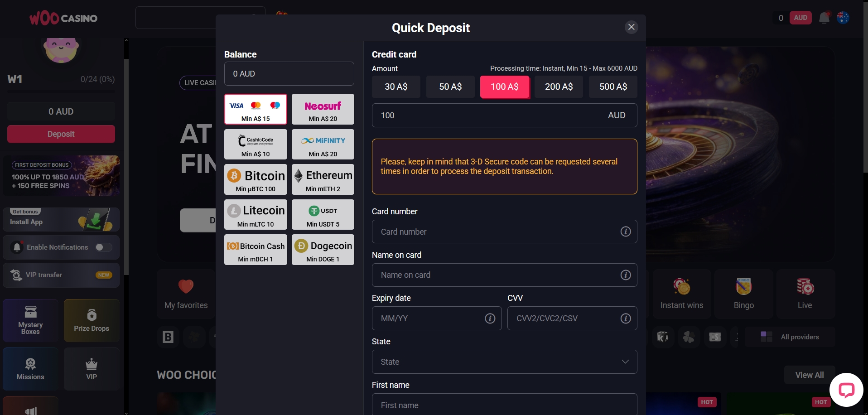Open the AUD currency selector
868x415 pixels.
(x=800, y=17)
